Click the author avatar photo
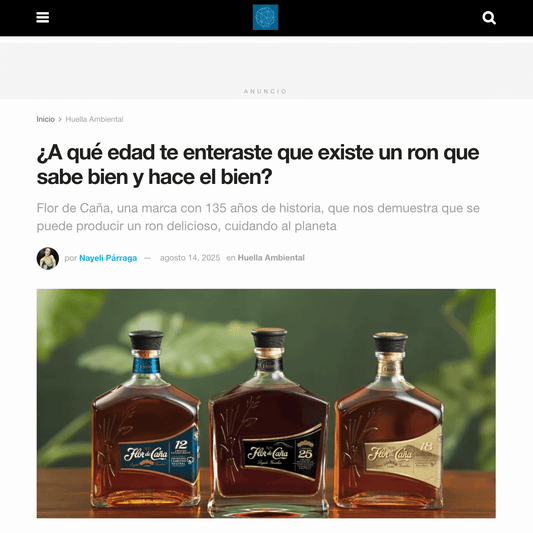This screenshot has height=533, width=533. [x=48, y=258]
